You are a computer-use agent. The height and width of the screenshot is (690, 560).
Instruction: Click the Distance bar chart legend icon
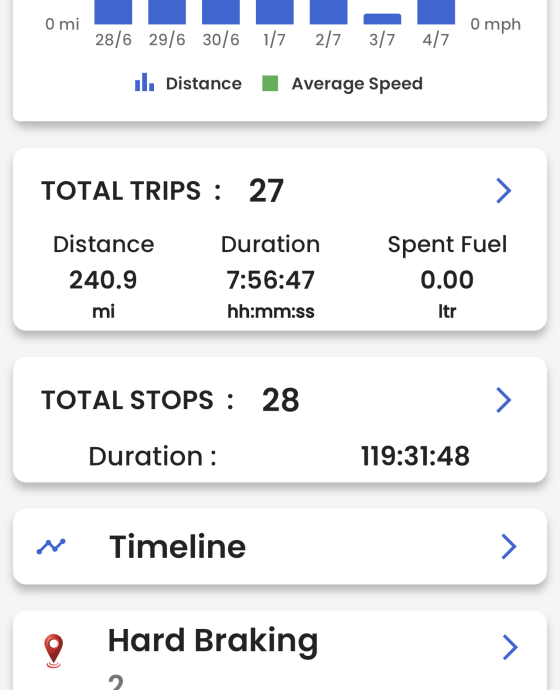[144, 83]
